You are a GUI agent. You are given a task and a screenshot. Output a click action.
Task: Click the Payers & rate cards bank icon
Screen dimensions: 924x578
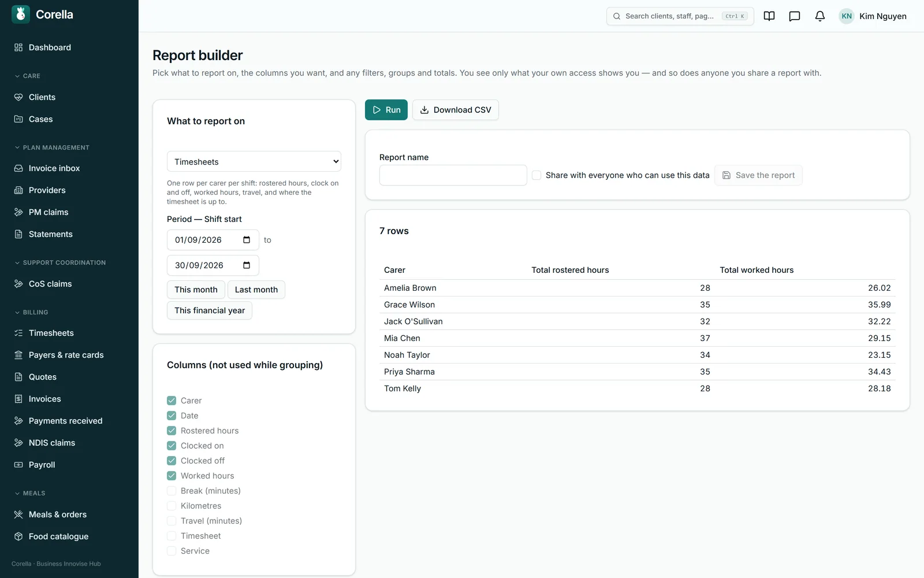(18, 355)
